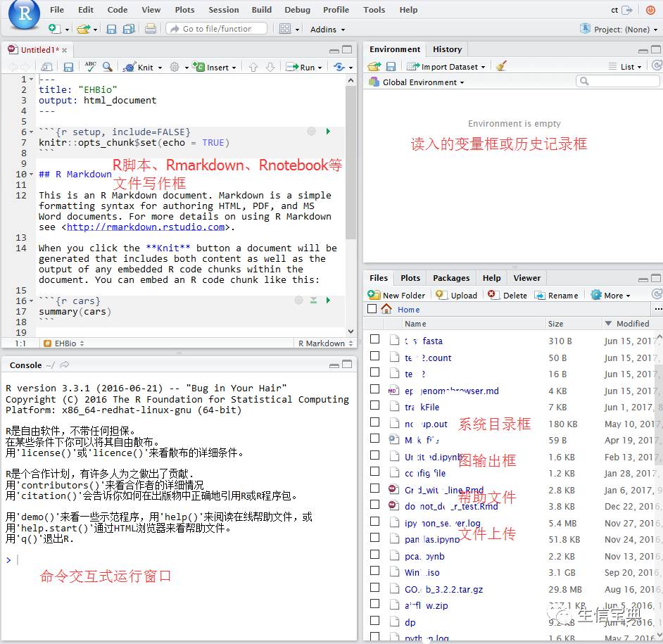The image size is (663, 644).
Task: Run the setup chunk green play icon
Action: (328, 132)
